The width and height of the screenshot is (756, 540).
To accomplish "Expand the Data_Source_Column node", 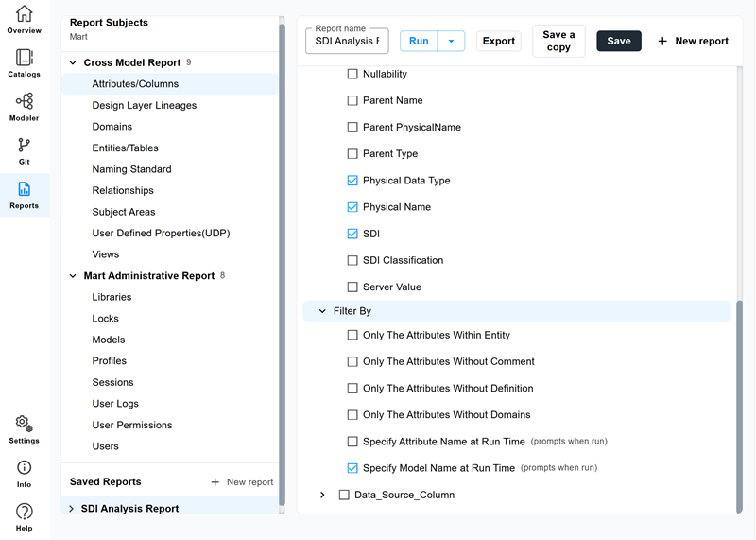I will [x=322, y=495].
